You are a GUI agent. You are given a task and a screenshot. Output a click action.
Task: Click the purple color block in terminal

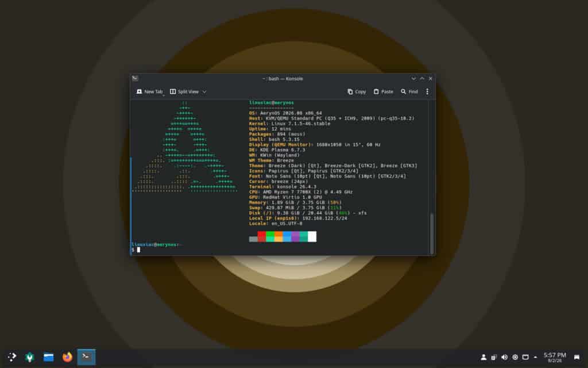point(296,236)
